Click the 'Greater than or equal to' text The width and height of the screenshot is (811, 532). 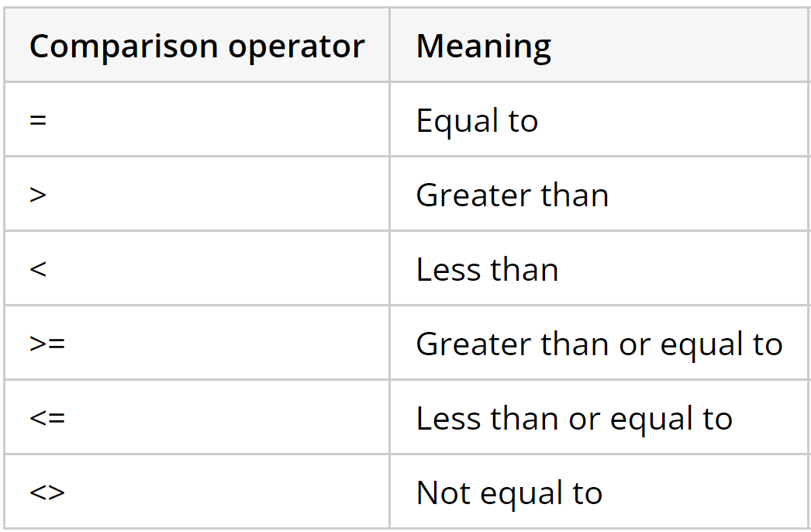point(599,344)
